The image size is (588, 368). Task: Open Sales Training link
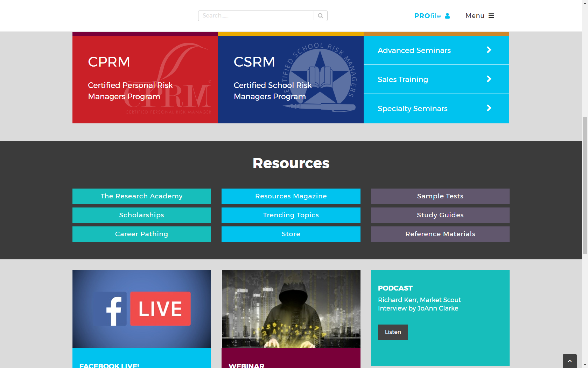[x=436, y=79]
